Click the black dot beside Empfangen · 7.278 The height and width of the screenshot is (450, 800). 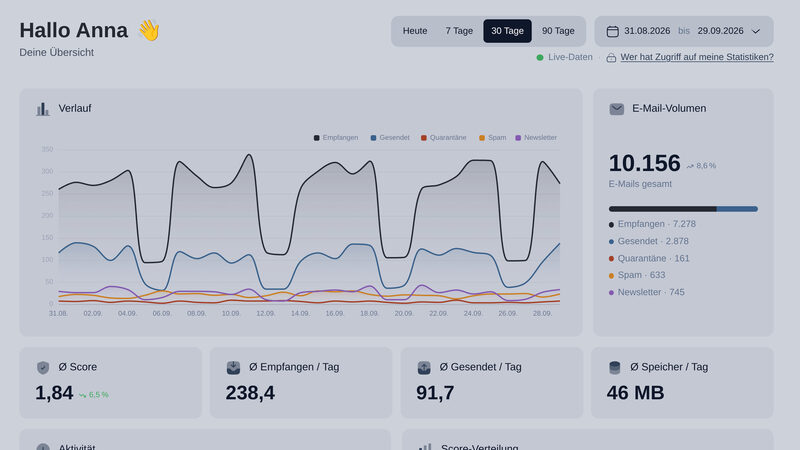coord(611,224)
